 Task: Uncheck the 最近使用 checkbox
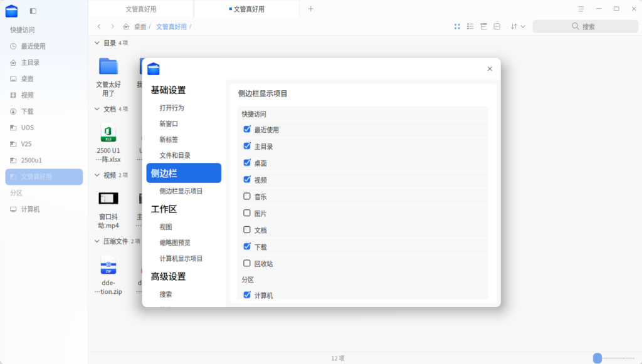pos(247,130)
